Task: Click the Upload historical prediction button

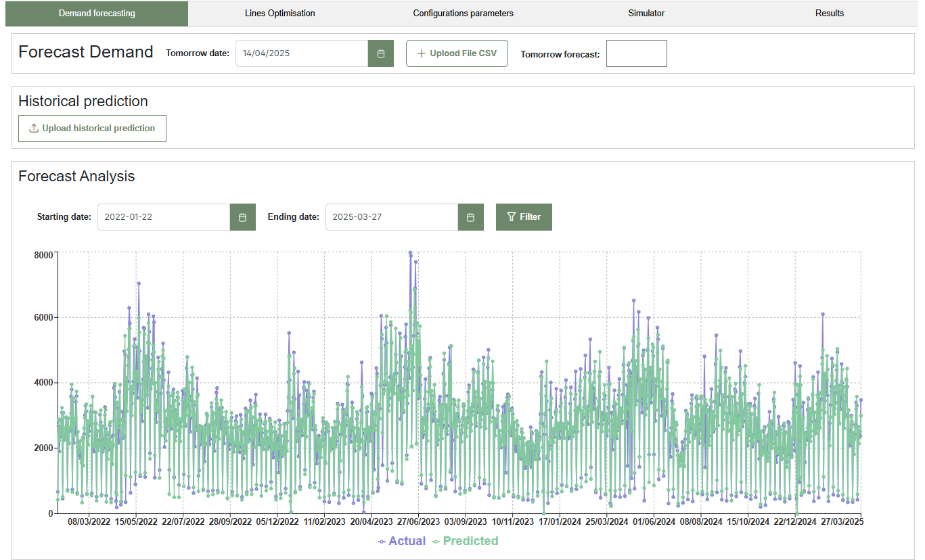Action: [x=92, y=129]
